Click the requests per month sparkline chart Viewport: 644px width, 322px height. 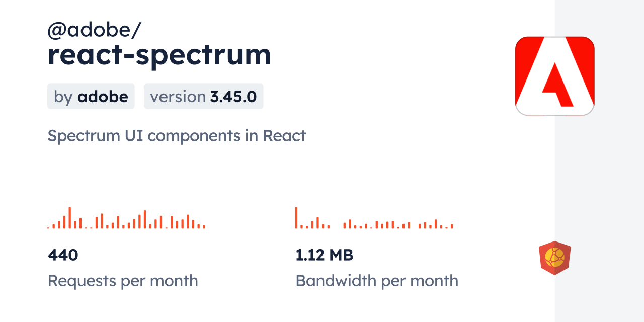coord(126,218)
